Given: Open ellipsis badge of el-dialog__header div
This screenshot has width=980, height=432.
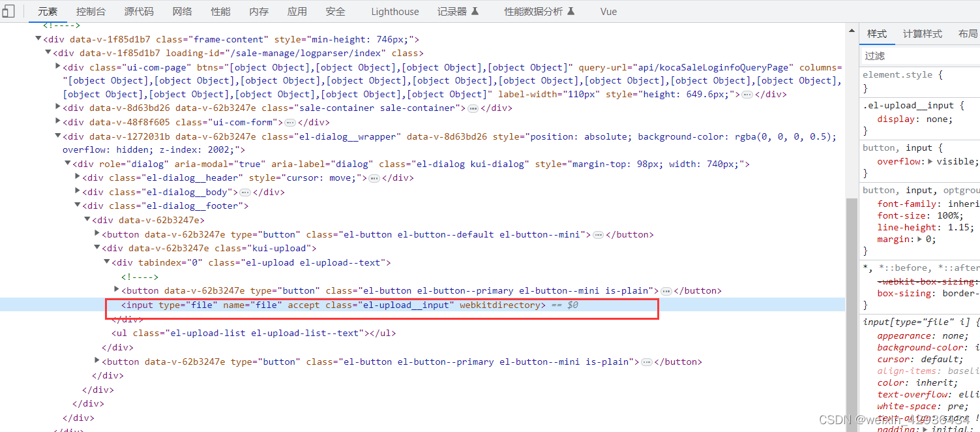Looking at the screenshot, I should pos(374,178).
